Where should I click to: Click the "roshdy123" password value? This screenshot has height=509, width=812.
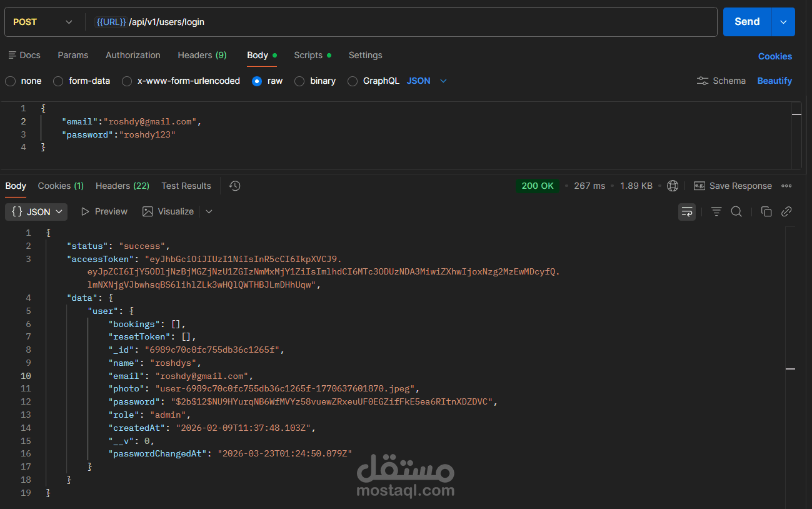coord(148,134)
